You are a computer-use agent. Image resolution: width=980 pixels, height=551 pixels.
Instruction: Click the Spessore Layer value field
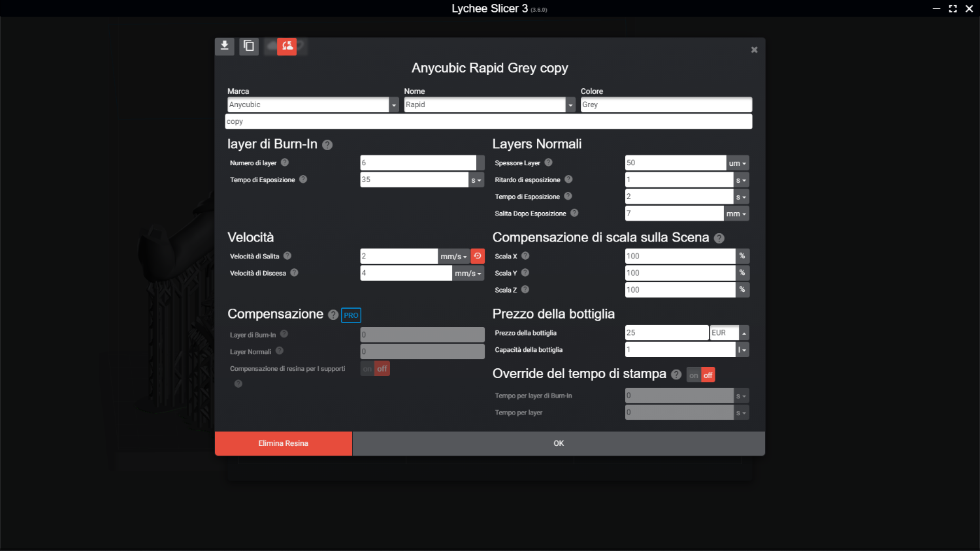(x=676, y=163)
